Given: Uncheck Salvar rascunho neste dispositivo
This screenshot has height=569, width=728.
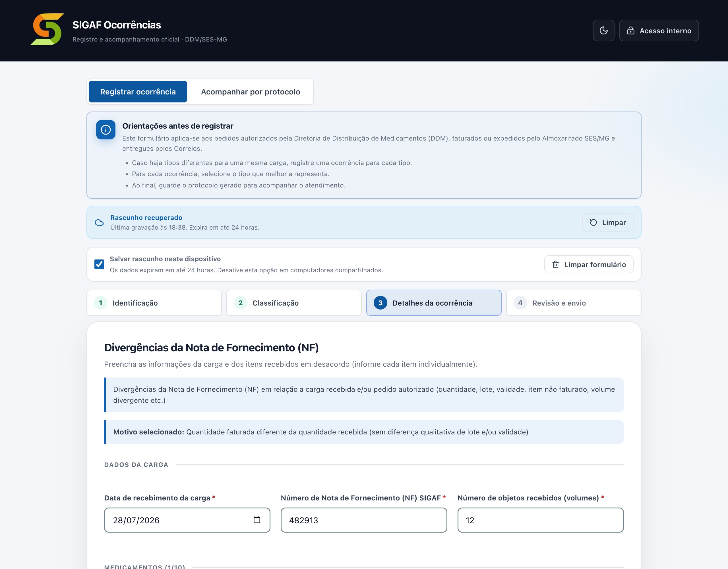Looking at the screenshot, I should click(99, 265).
